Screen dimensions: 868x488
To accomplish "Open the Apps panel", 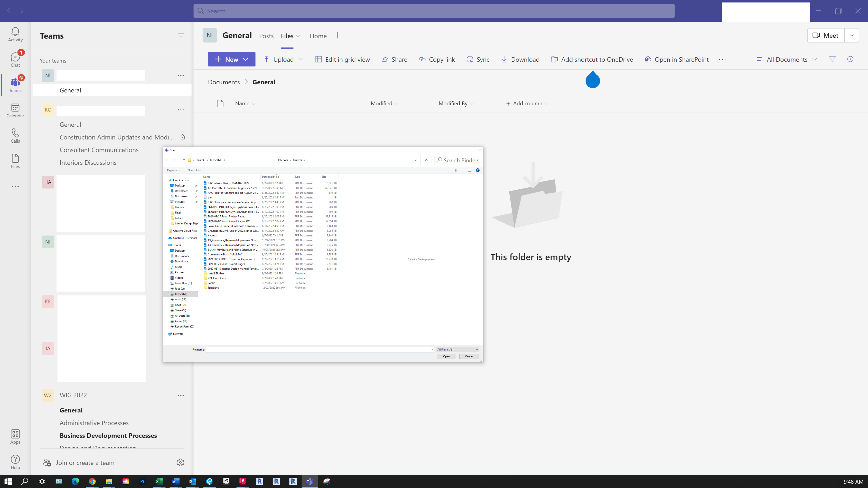I will pyautogui.click(x=15, y=437).
